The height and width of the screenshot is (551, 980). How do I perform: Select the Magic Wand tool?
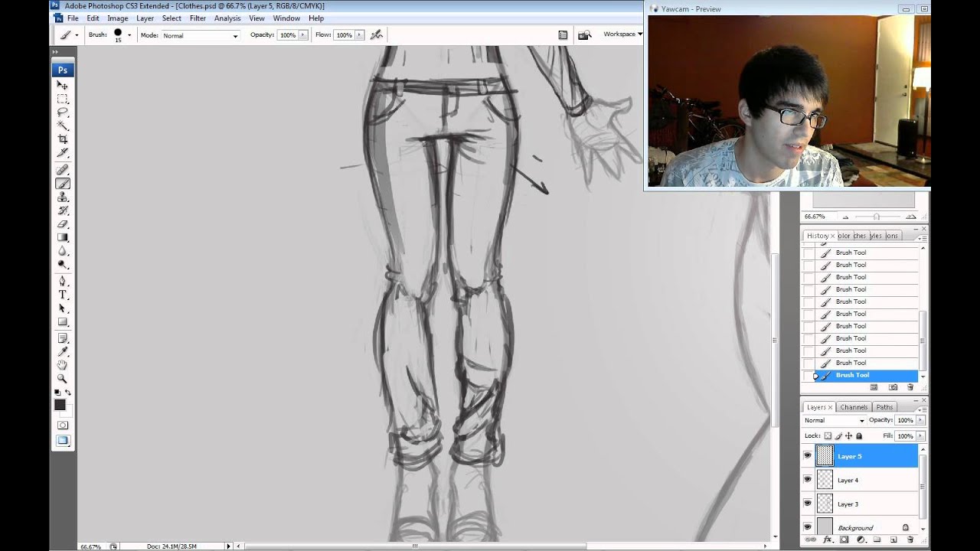tap(63, 126)
